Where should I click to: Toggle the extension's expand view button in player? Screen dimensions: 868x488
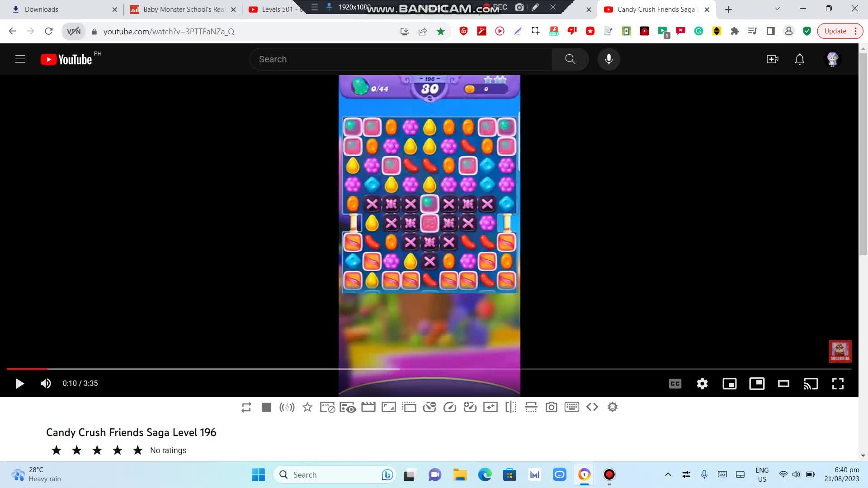coord(757,384)
